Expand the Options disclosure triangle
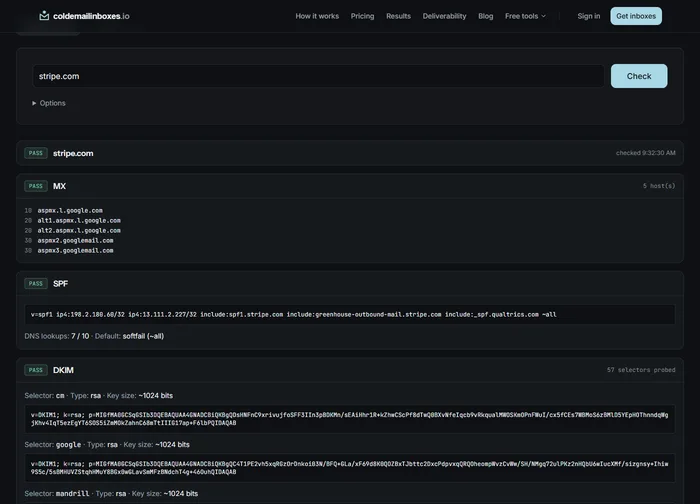This screenshot has width=700, height=504. (34, 103)
